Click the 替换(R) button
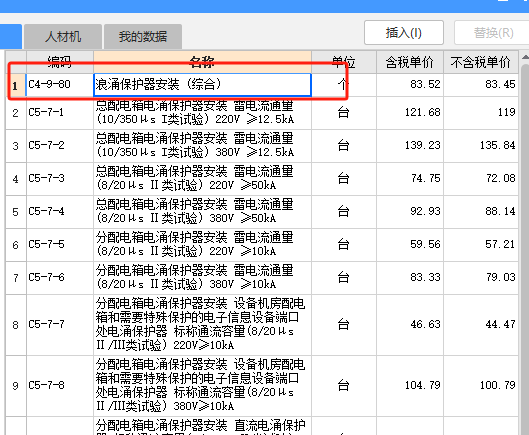 click(x=493, y=33)
